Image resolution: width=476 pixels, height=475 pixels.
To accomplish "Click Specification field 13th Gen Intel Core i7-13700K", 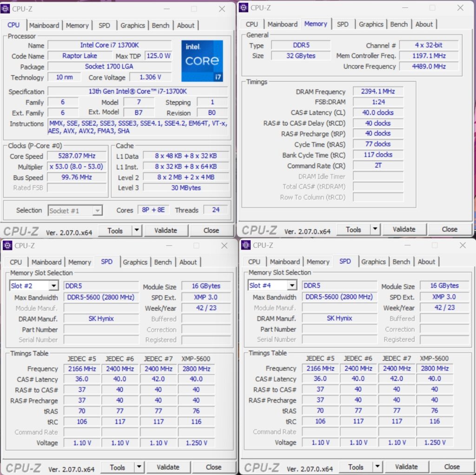I will point(138,92).
